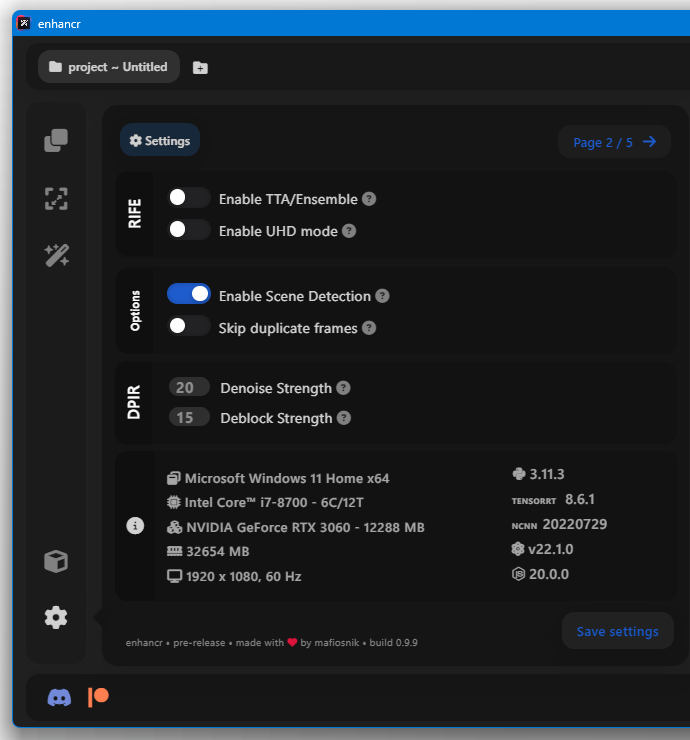Click the TensorRT version 8.6.1 text
This screenshot has height=740, width=690.
(580, 499)
